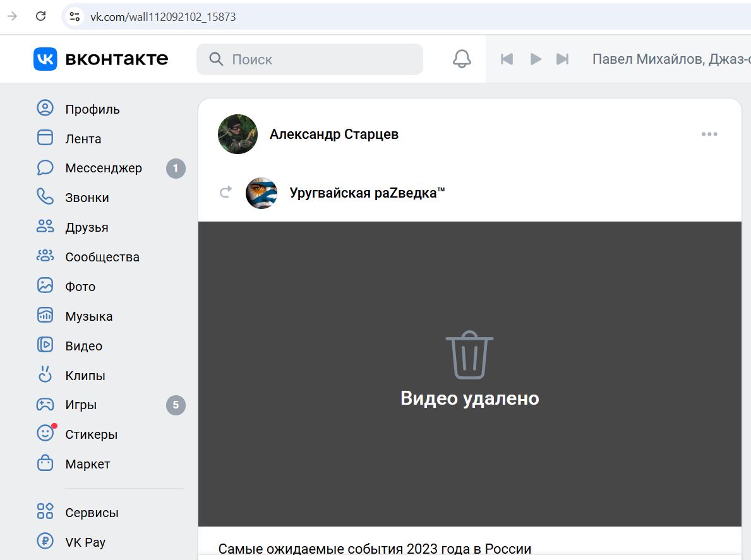751x560 pixels.
Task: Click the repost arrow icon
Action: [x=225, y=192]
